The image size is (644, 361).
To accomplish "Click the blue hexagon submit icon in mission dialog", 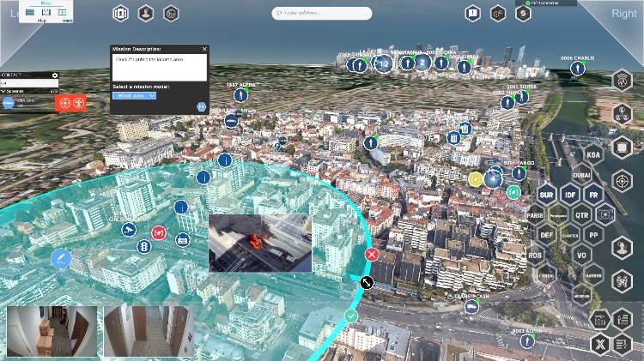I will coord(201,106).
